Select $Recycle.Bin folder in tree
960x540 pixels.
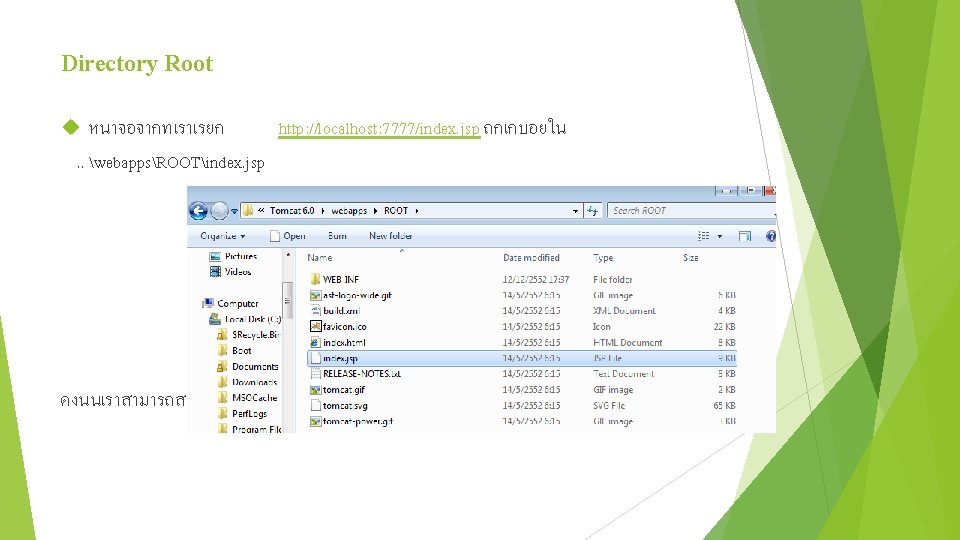tap(256, 334)
